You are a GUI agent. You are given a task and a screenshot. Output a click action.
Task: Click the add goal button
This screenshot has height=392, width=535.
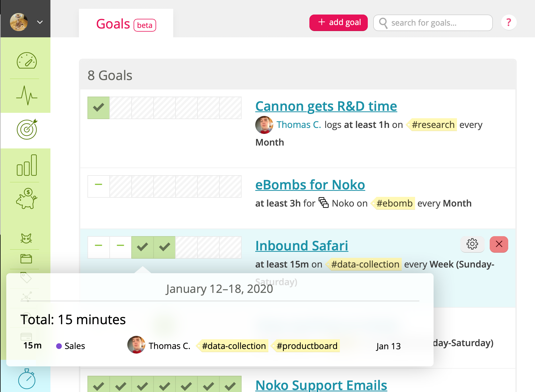[338, 23]
